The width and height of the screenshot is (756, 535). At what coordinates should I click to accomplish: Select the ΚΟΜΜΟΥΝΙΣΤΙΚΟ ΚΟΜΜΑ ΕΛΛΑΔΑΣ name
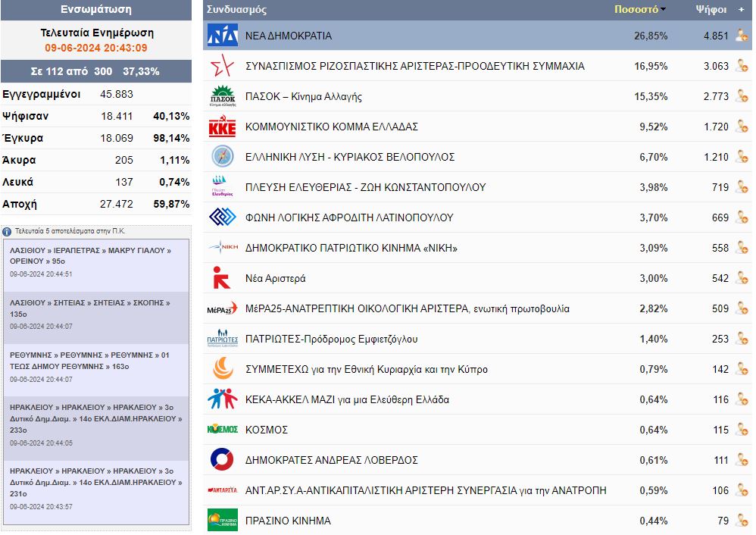pos(332,127)
